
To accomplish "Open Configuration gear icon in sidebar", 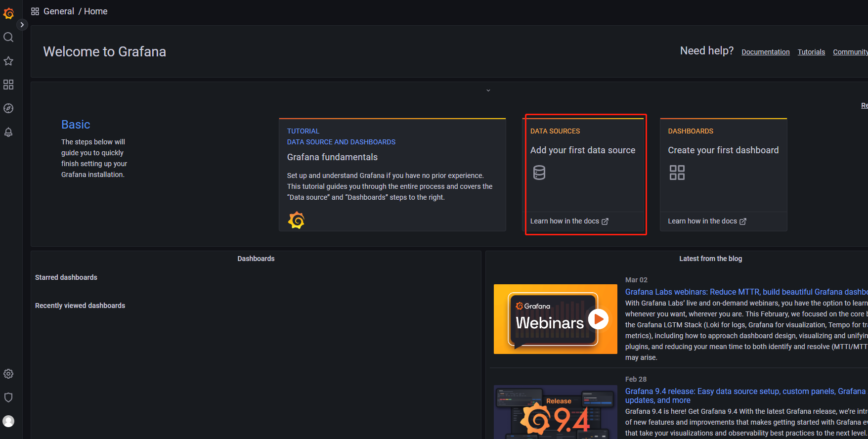I will coord(8,374).
